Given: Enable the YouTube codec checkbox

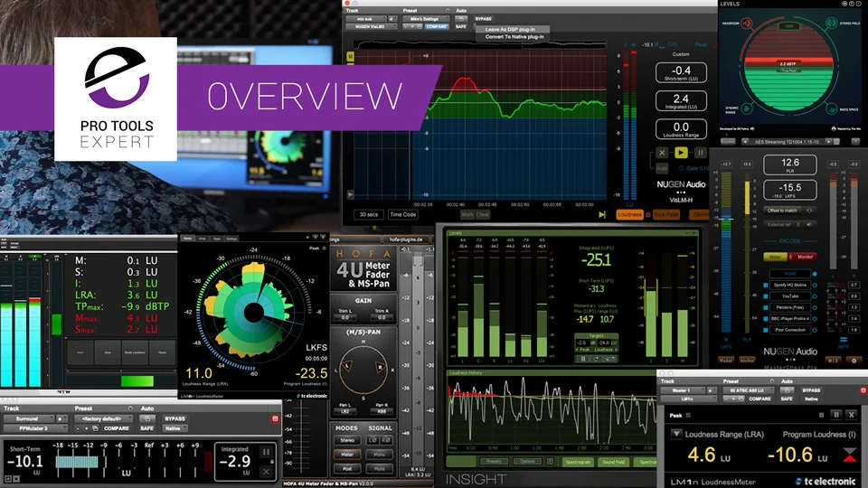Looking at the screenshot, I should 766,296.
